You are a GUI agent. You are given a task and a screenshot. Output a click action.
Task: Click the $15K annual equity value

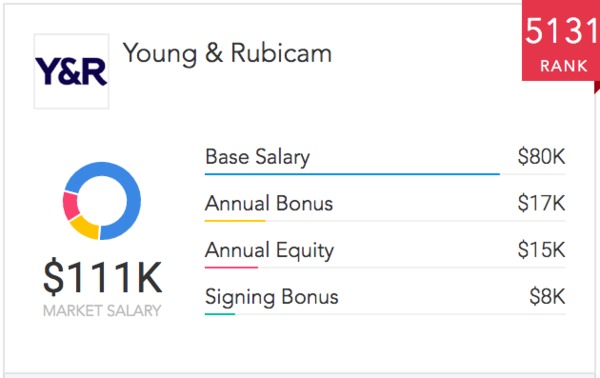tap(541, 250)
